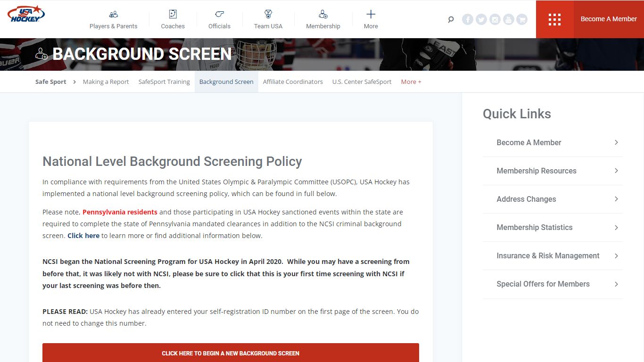The image size is (644, 362).
Task: Visit USA Hockey's Twitter page
Action: pyautogui.click(x=481, y=19)
